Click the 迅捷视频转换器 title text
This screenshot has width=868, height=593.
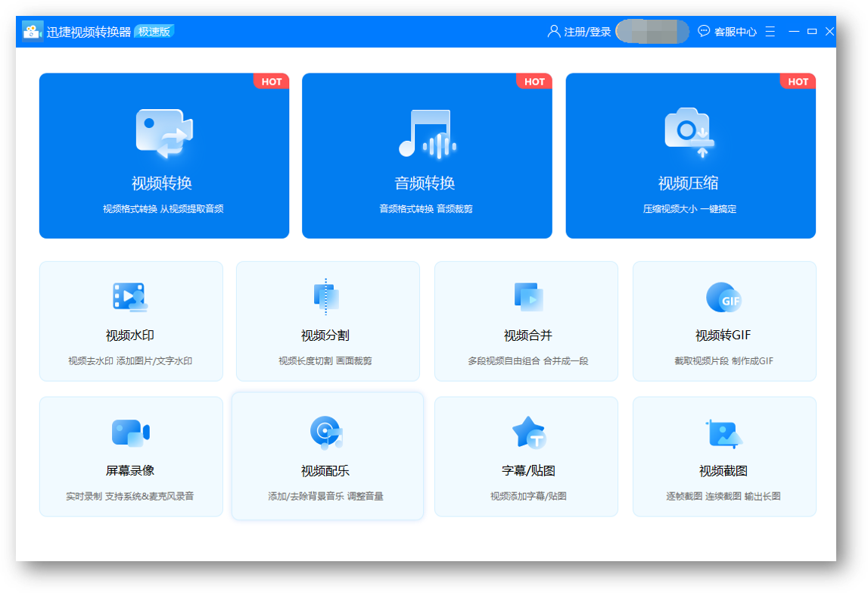[89, 32]
